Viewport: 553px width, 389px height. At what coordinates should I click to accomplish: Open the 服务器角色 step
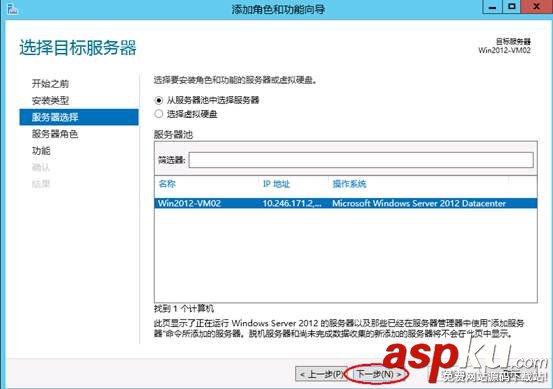coord(55,134)
